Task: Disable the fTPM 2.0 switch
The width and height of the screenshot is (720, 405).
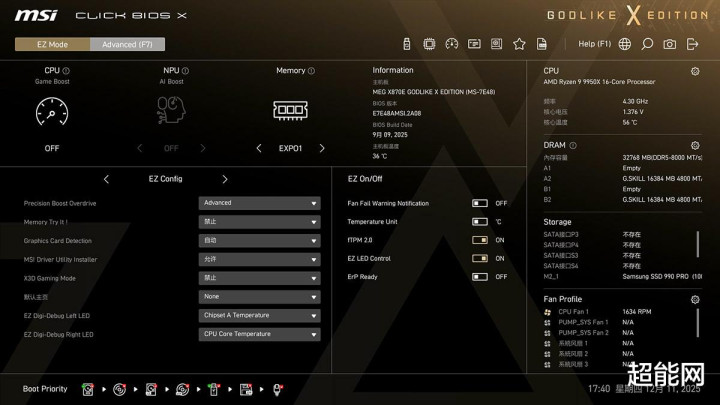Action: (480, 240)
